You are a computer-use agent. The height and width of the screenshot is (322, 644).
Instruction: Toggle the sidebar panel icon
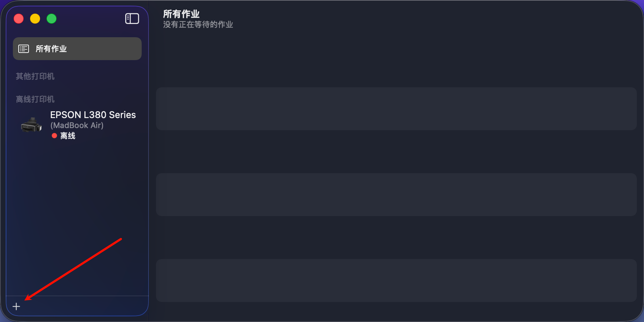click(x=132, y=19)
